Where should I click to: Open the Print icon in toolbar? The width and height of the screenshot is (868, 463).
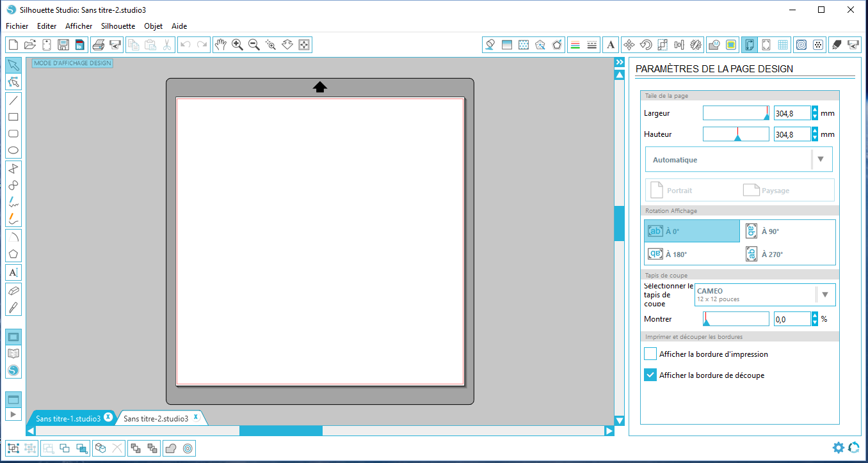click(x=98, y=45)
